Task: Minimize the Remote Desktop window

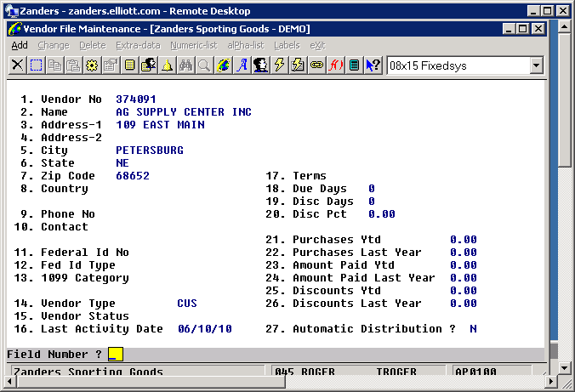Action: pos(533,11)
